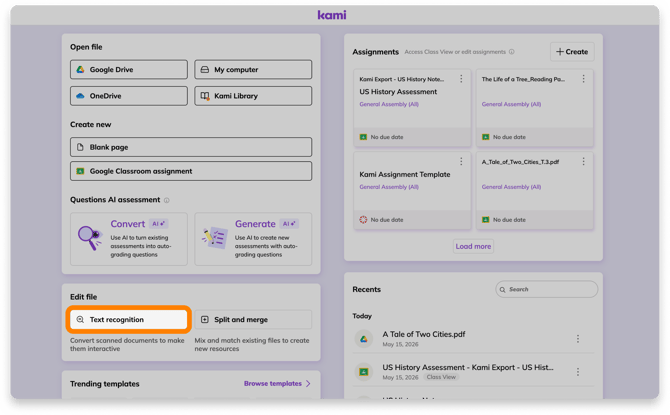Click the chevron arrow after Browse templates
The width and height of the screenshot is (670, 415).
(x=308, y=383)
